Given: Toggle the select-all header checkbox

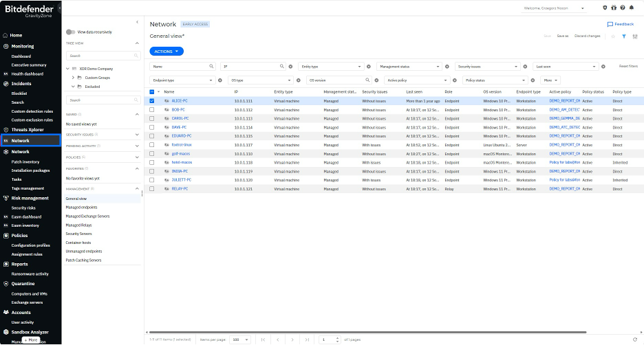Looking at the screenshot, I should tap(152, 92).
